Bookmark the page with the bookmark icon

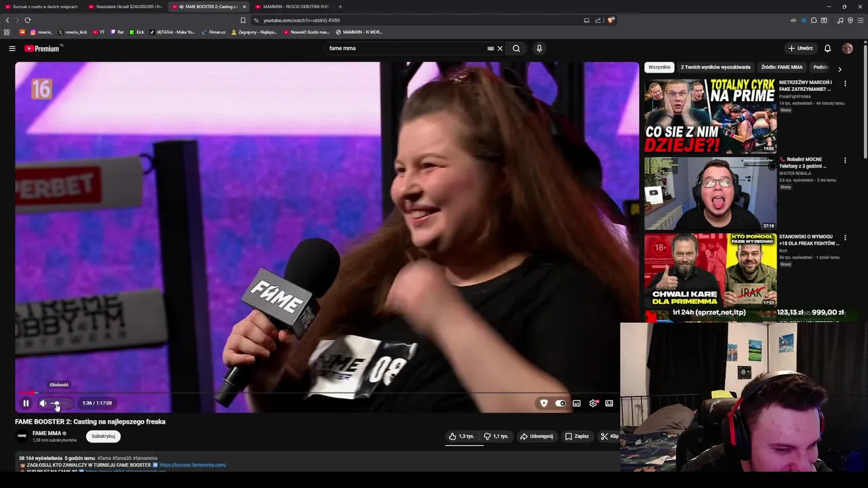[x=243, y=20]
